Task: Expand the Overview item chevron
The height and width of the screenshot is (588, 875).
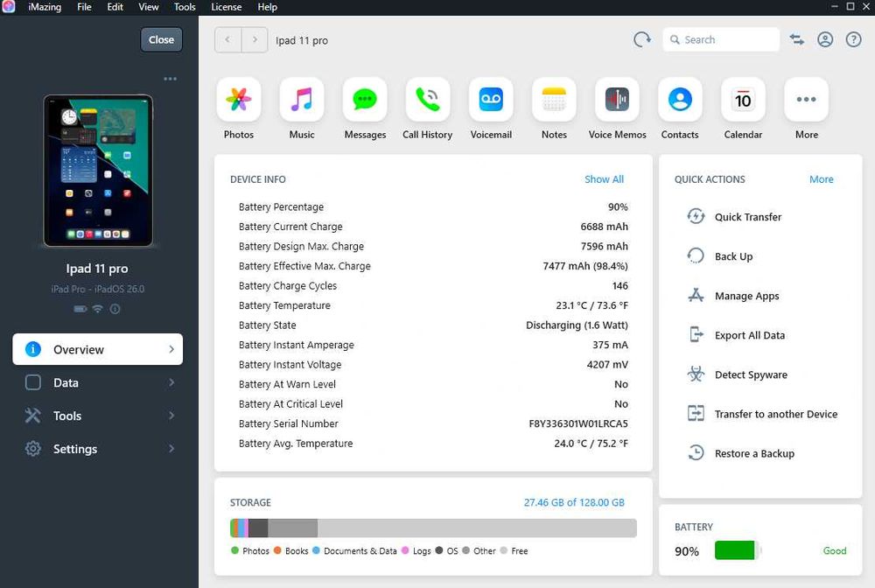Action: (x=171, y=349)
